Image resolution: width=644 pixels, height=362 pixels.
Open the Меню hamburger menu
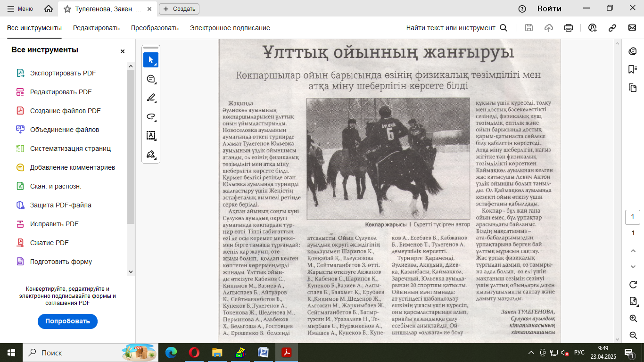pyautogui.click(x=20, y=8)
